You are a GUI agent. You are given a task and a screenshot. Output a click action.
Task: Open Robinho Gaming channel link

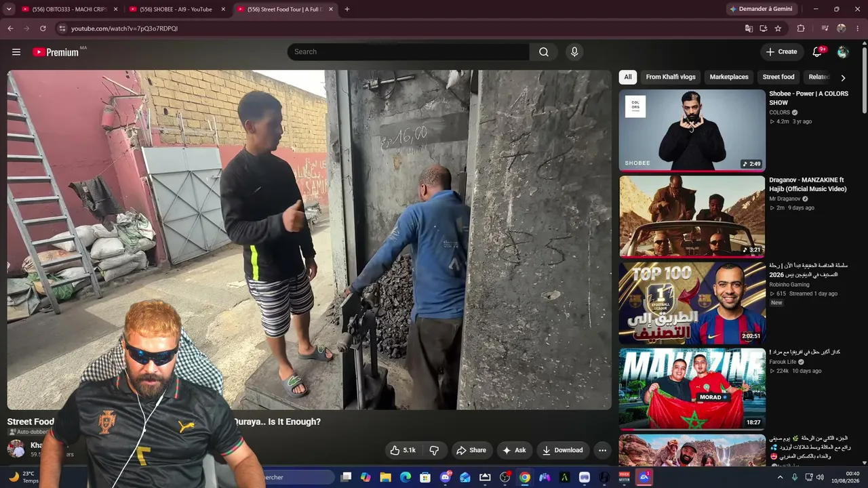[x=789, y=285]
